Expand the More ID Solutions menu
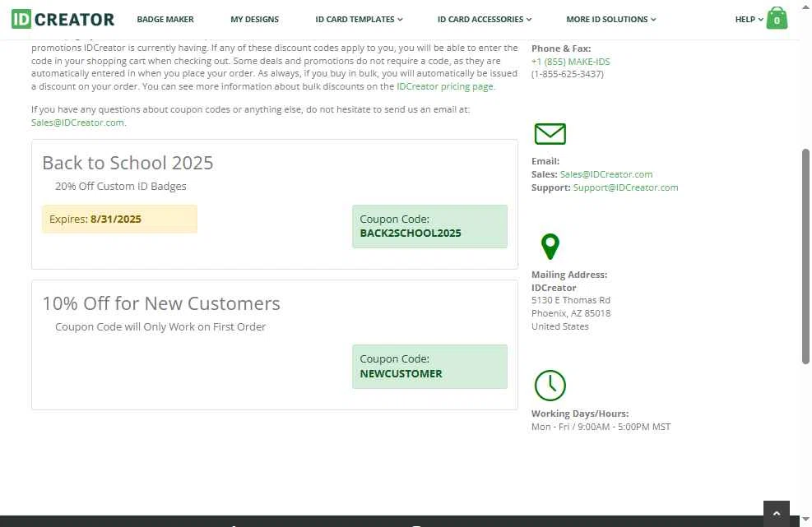Image resolution: width=812 pixels, height=527 pixels. 611,19
